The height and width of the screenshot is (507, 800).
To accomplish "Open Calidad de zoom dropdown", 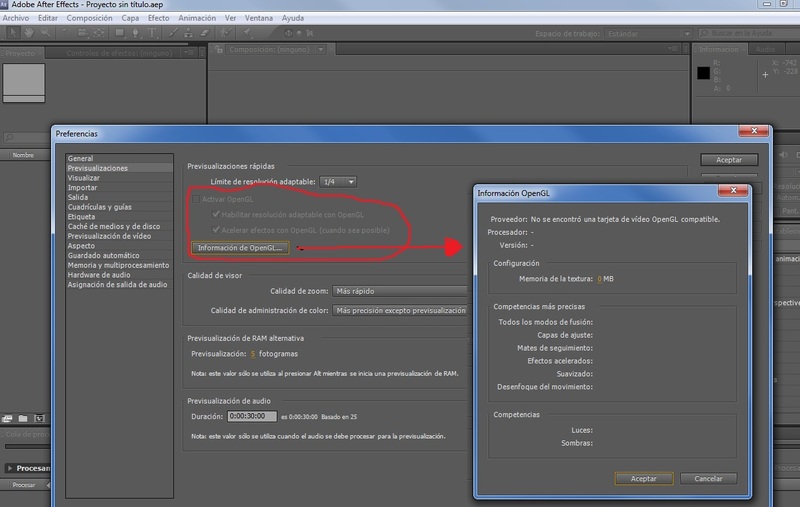I will (x=399, y=291).
